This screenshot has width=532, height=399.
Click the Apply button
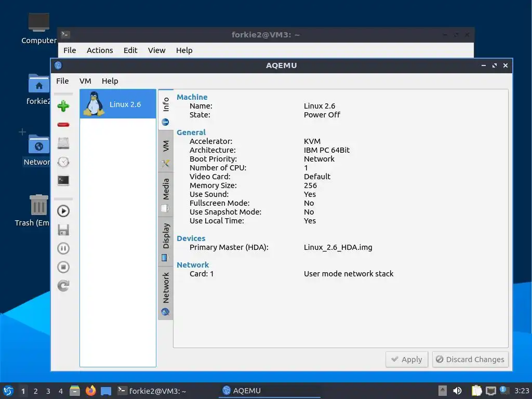coord(407,360)
